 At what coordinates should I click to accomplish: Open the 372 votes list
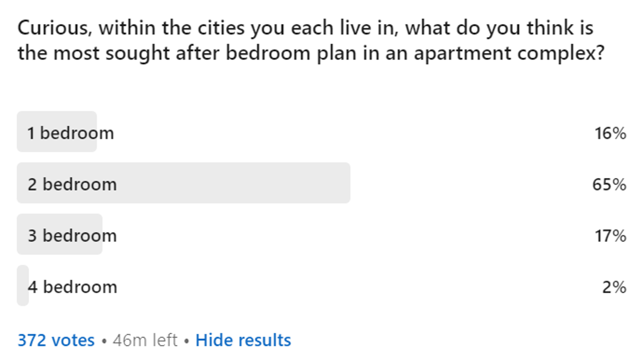(56, 340)
